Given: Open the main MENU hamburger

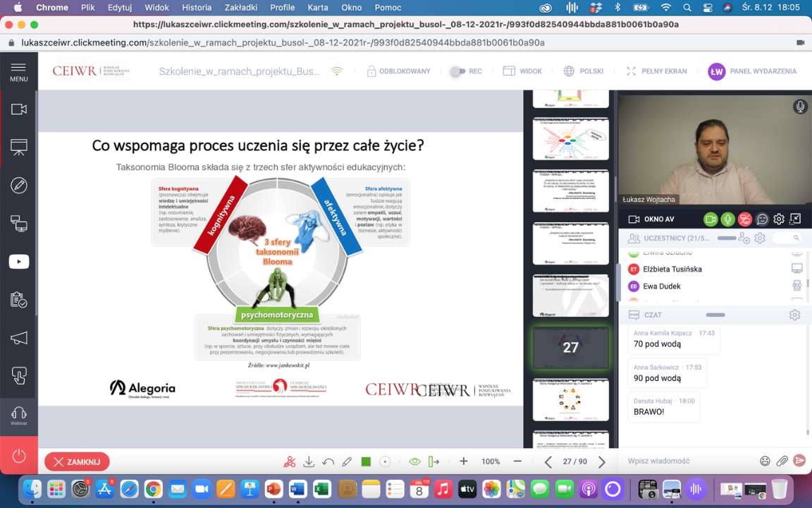Looking at the screenshot, I should coord(19,71).
